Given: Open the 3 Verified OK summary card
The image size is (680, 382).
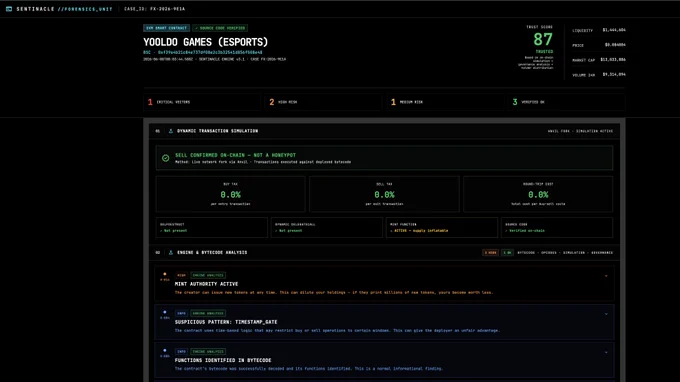Looking at the screenshot, I should tap(567, 102).
